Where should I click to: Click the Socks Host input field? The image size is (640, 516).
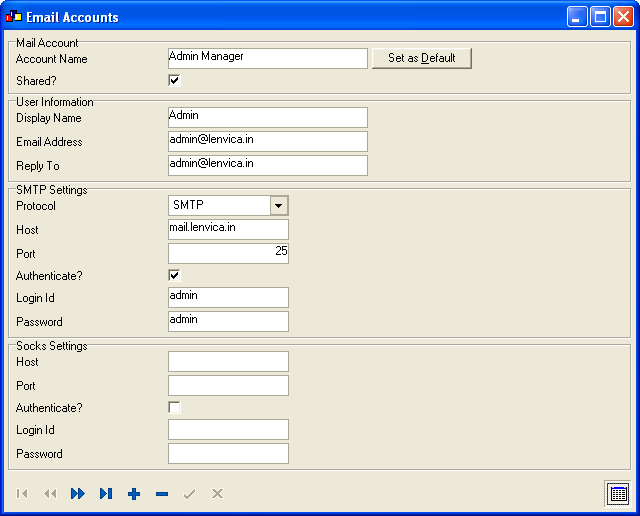(228, 361)
